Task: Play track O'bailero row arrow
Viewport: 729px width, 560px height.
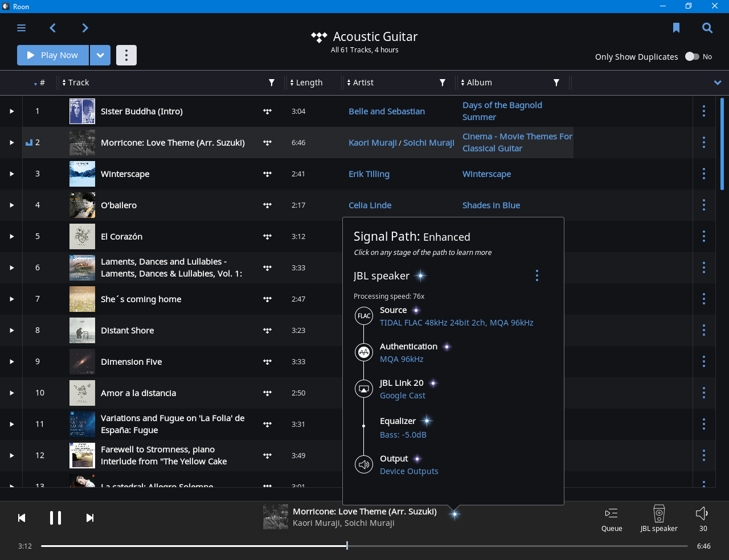Action: pyautogui.click(x=11, y=205)
